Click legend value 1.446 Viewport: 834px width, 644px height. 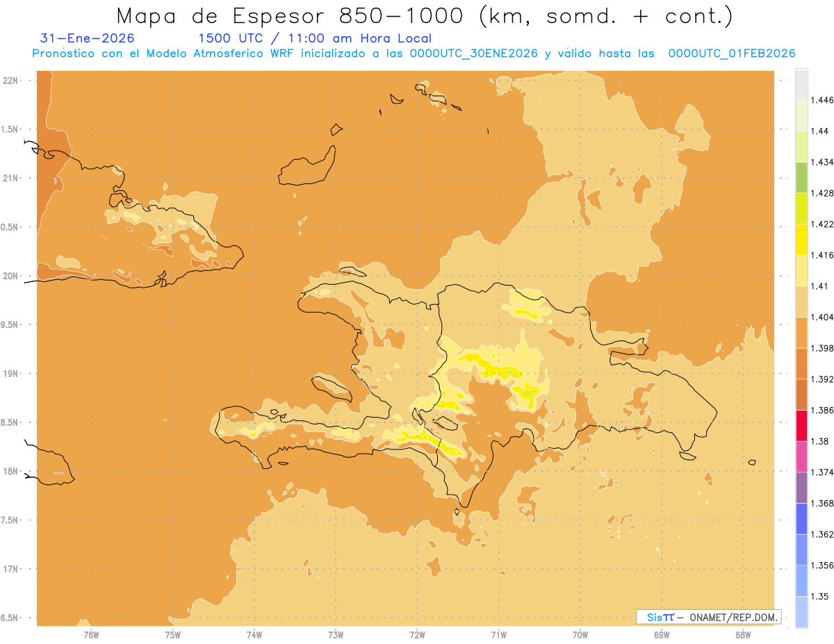pos(821,100)
